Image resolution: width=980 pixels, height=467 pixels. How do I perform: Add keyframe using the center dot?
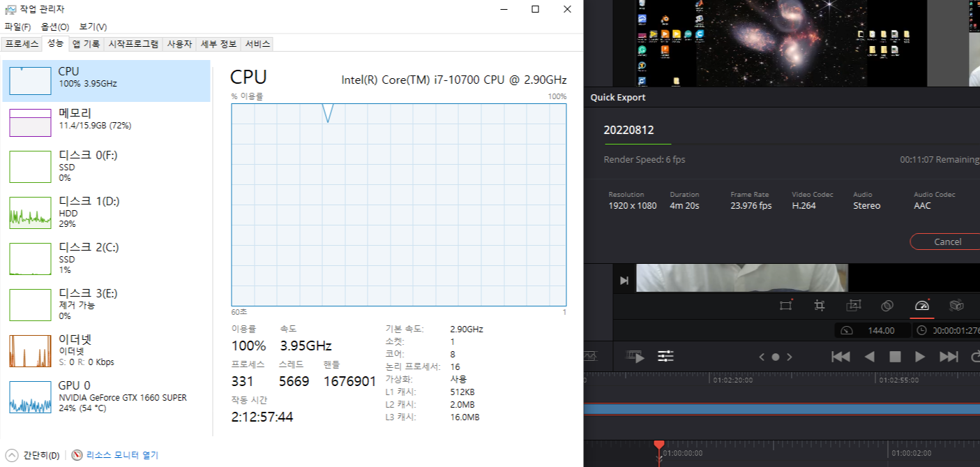(776, 357)
